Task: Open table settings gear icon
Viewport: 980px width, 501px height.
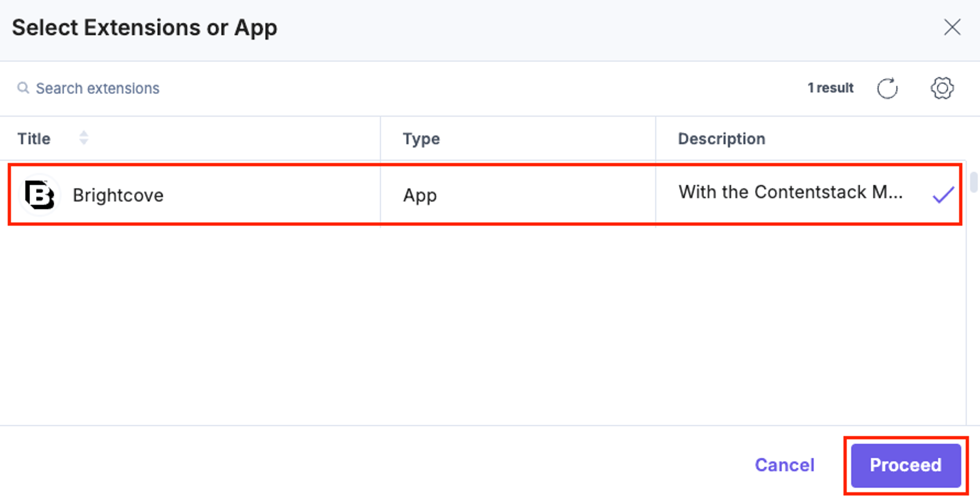Action: click(x=942, y=88)
